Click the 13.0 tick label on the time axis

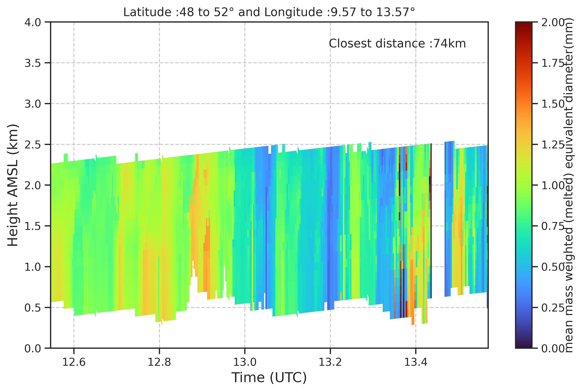tap(245, 362)
